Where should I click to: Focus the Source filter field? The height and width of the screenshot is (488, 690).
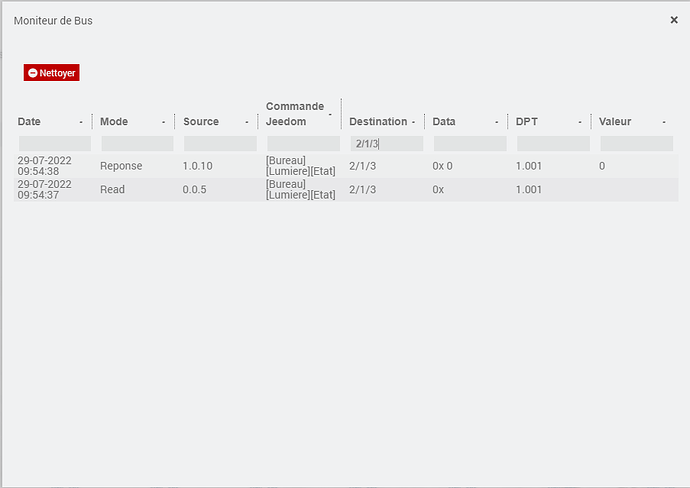tap(220, 144)
